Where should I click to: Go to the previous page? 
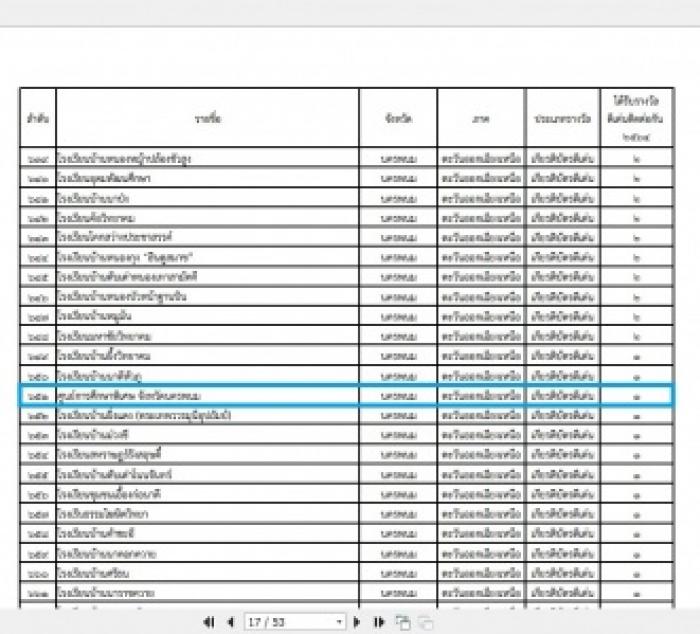[x=231, y=621]
